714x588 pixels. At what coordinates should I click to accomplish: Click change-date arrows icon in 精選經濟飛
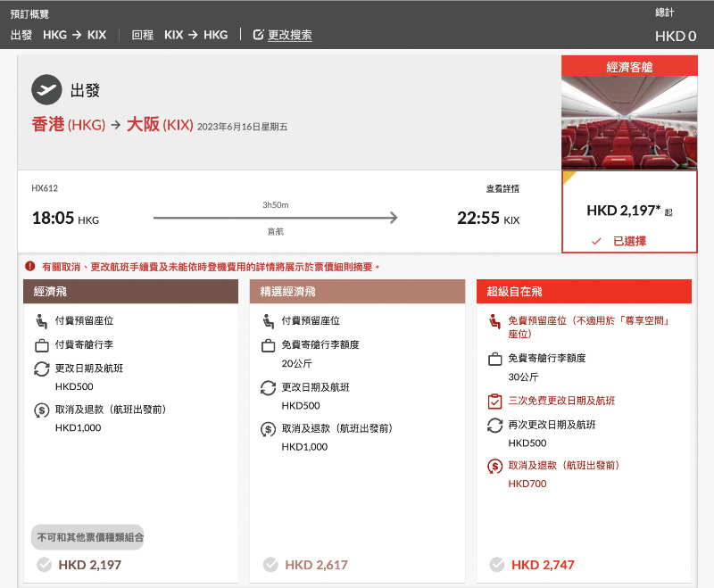[269, 388]
